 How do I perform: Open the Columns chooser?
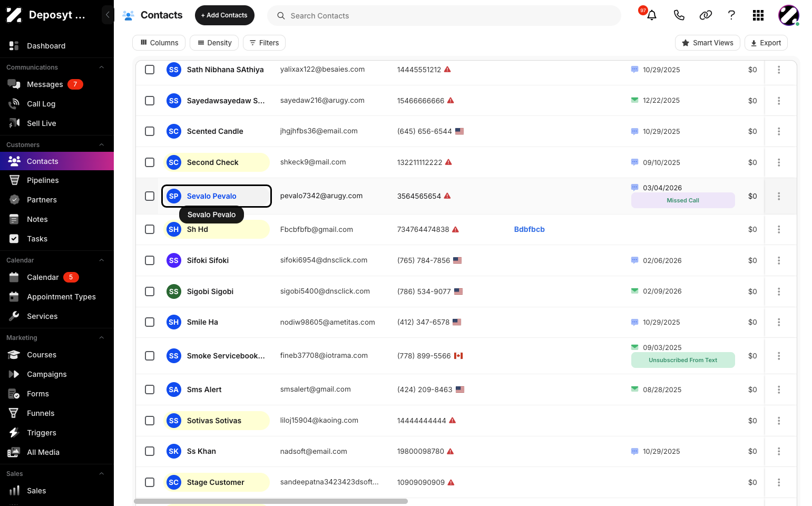tap(159, 43)
